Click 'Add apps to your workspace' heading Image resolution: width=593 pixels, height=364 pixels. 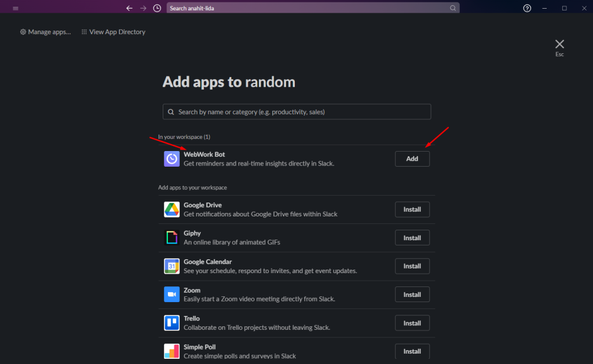click(192, 187)
